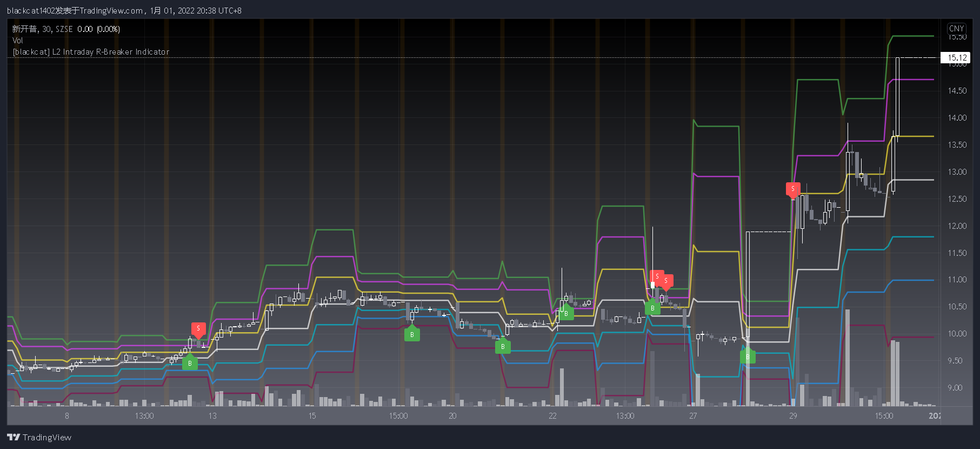Image resolution: width=980 pixels, height=449 pixels.
Task: Click the right Sell marker of the adjacent pair
Action: point(666,281)
